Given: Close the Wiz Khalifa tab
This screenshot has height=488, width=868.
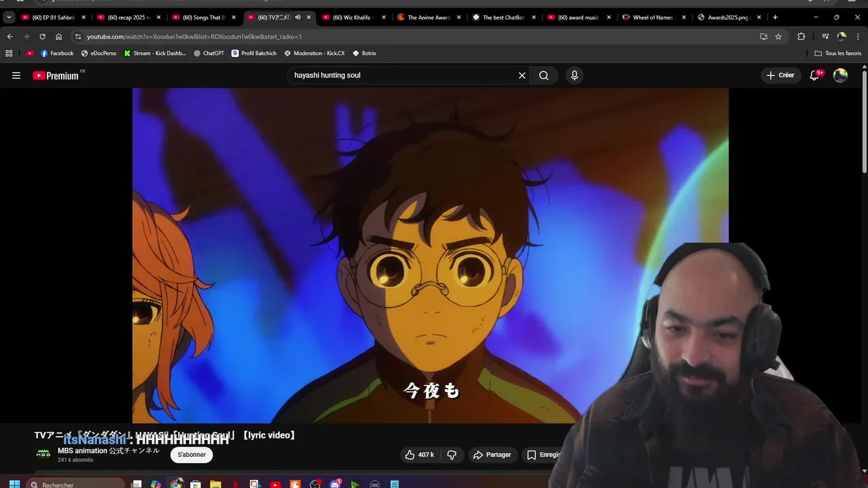Looking at the screenshot, I should [384, 18].
